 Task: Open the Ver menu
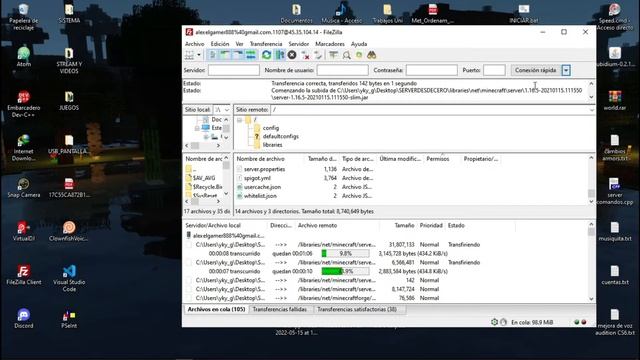click(240, 44)
